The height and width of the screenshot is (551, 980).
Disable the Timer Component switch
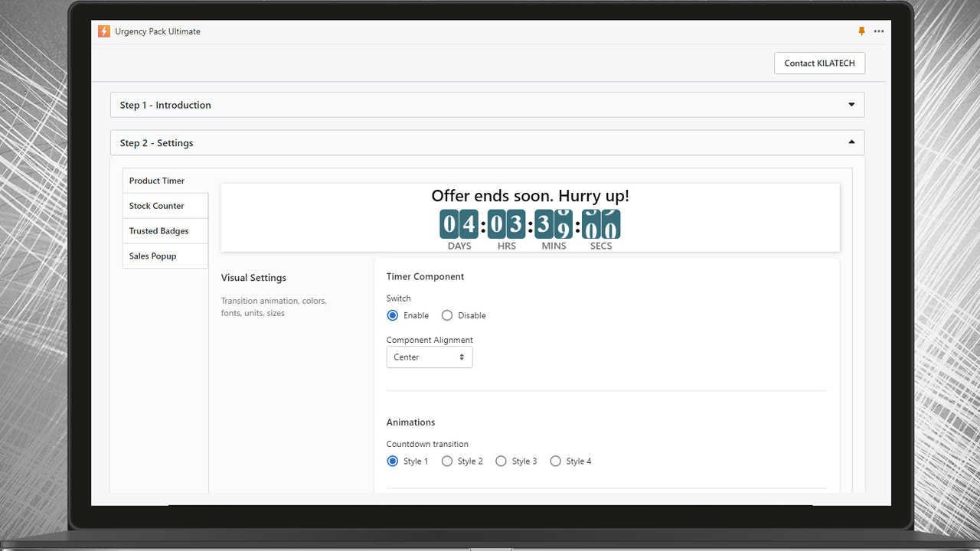pos(446,315)
